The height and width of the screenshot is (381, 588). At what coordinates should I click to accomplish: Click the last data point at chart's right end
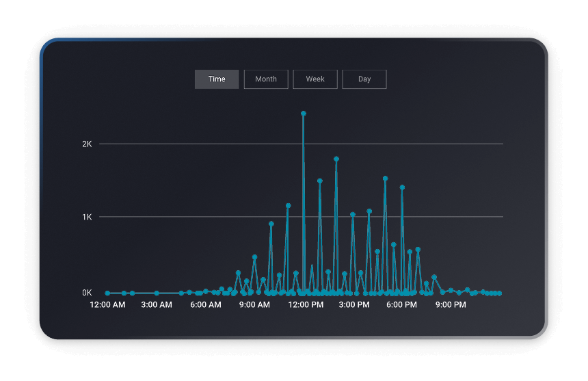(x=500, y=293)
